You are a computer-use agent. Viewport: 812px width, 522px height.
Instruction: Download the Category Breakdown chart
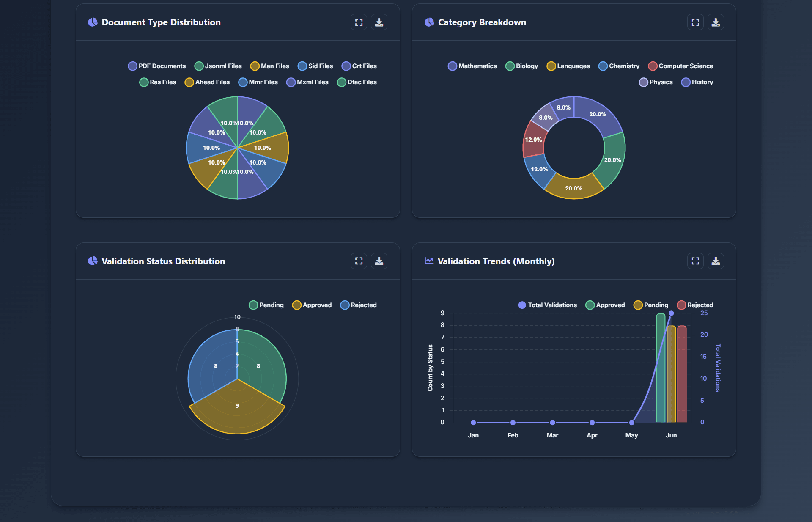click(x=716, y=22)
